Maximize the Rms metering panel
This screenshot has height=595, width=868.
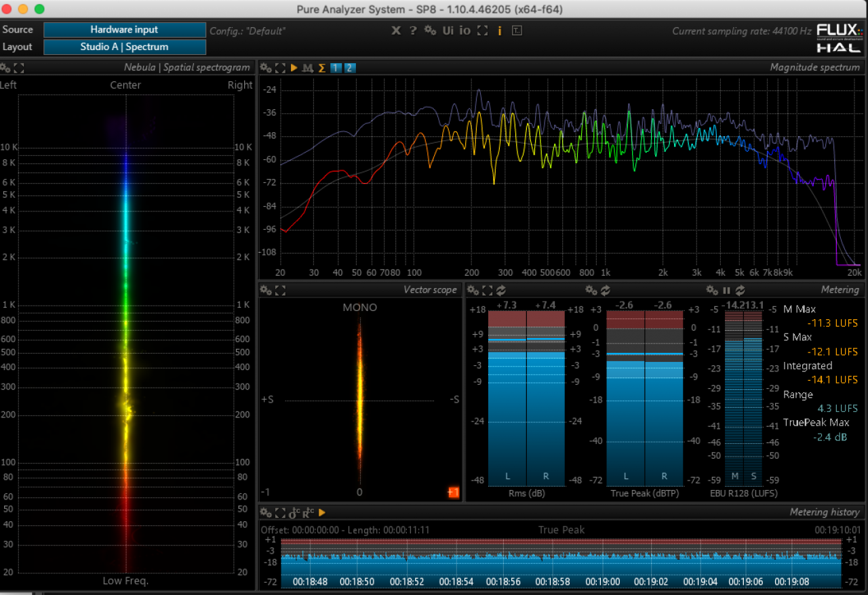[x=487, y=290]
